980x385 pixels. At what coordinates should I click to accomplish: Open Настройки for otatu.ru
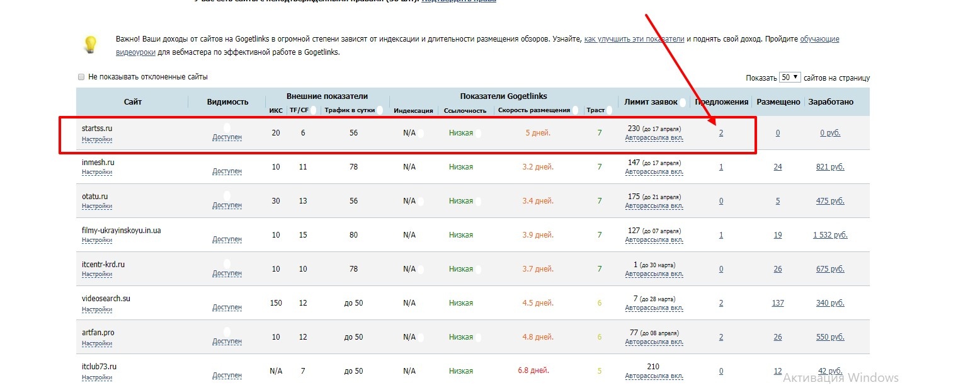click(x=97, y=206)
